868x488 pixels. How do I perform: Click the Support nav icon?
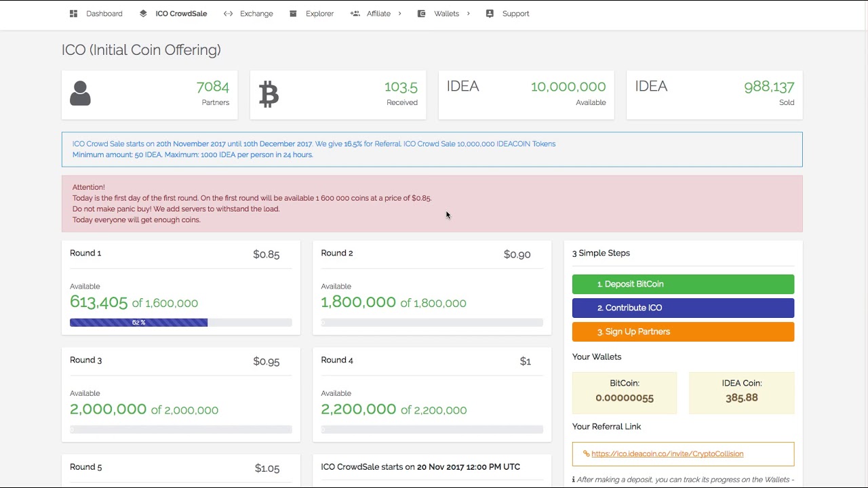(490, 14)
